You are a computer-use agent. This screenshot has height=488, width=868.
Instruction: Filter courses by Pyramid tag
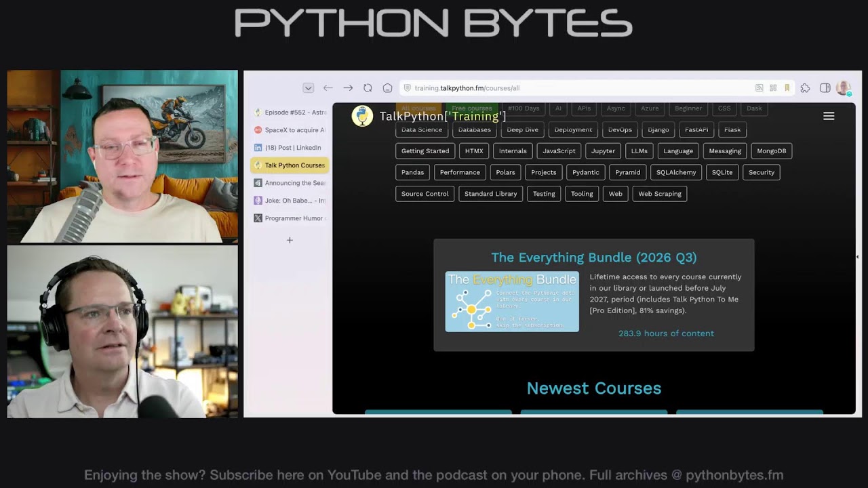click(x=627, y=172)
